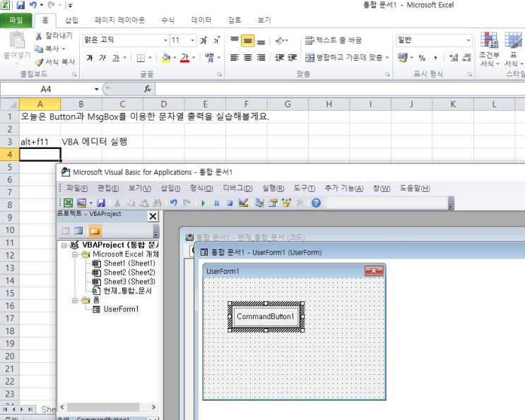Click the A4 Name Box field

pyautogui.click(x=46, y=89)
